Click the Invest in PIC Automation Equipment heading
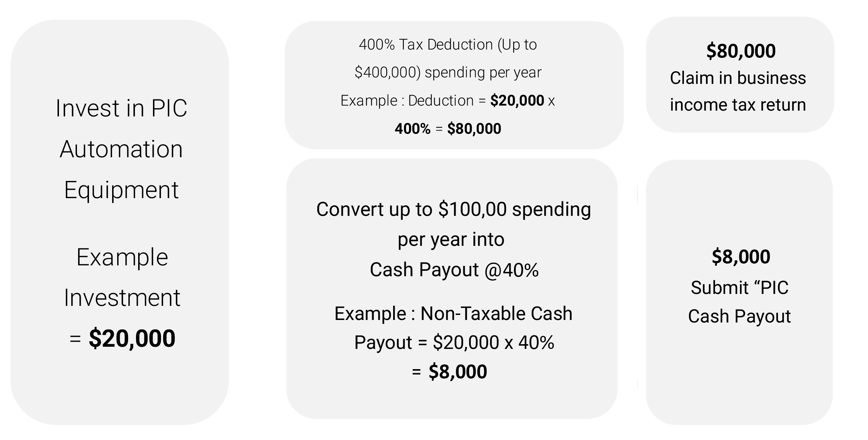This screenshot has width=868, height=440. point(121,149)
